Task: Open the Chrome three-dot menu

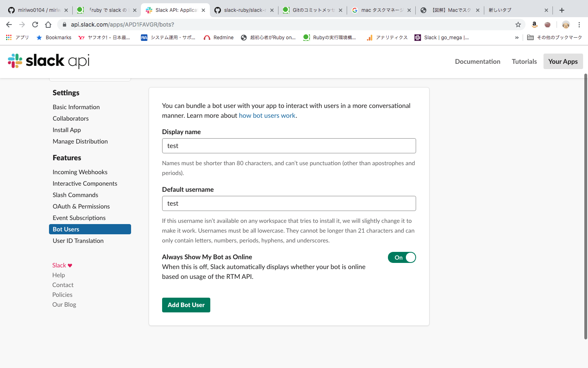Action: (579, 25)
